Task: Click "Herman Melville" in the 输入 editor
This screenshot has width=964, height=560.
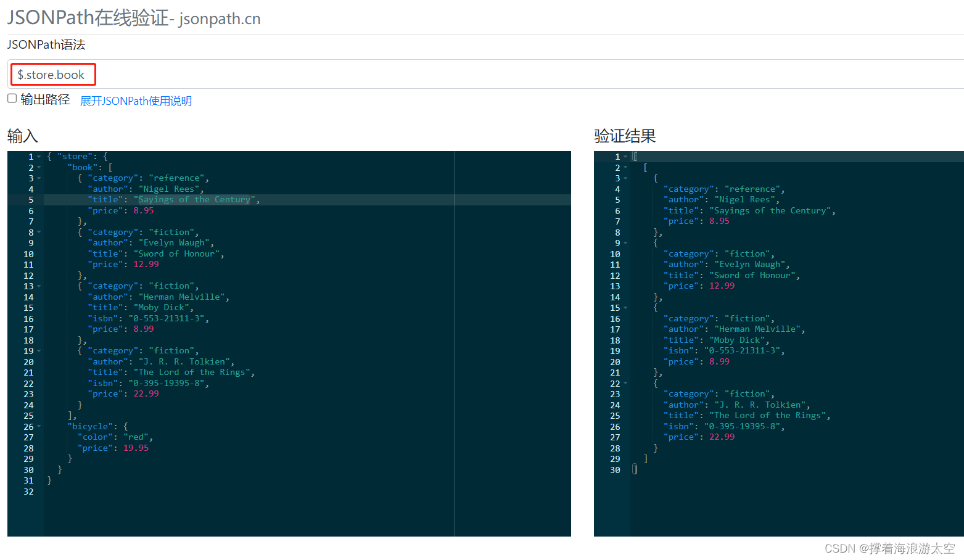Action: pos(181,297)
